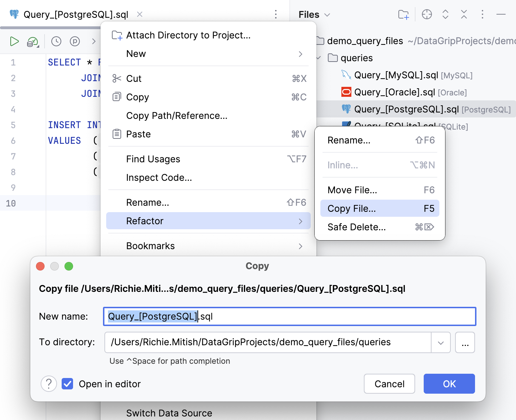
Task: Open query execution history via the clock icon
Action: [56, 41]
